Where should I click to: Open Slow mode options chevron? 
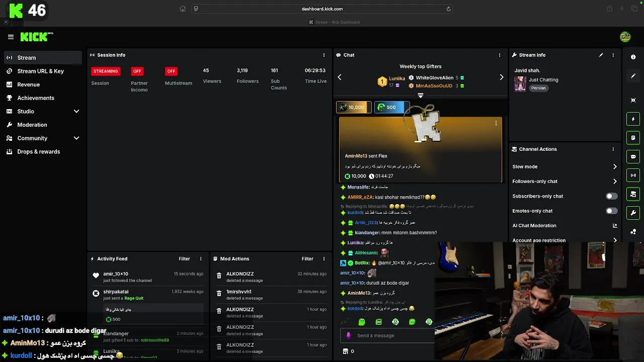pyautogui.click(x=615, y=166)
